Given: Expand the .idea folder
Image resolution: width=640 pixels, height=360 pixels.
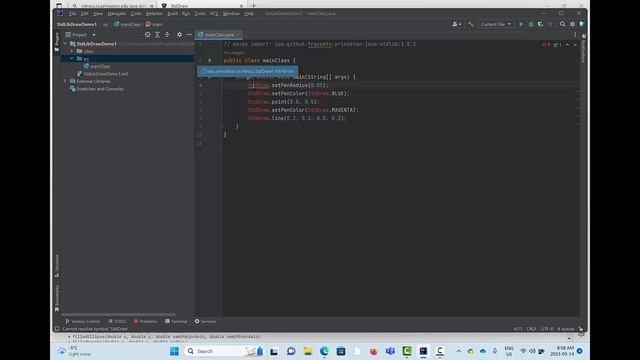Looking at the screenshot, I should pos(72,51).
